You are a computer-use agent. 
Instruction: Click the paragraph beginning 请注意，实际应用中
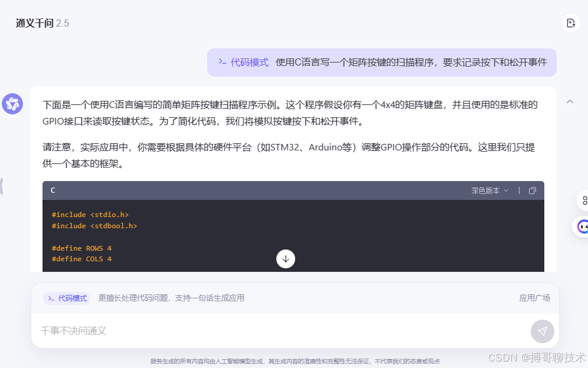(289, 155)
